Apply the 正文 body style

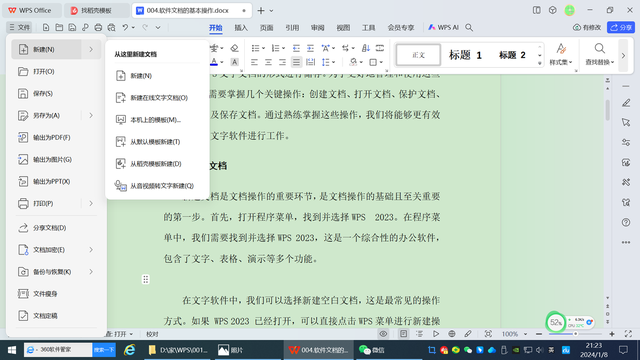tap(418, 55)
